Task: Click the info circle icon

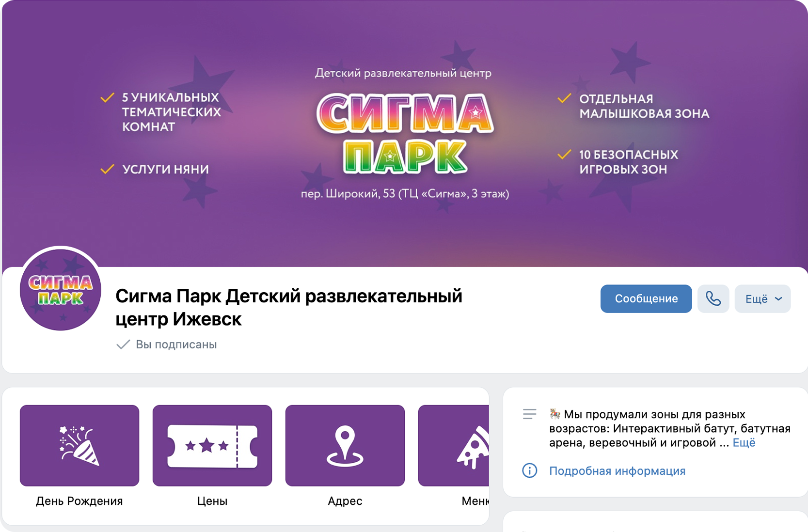Action: [x=529, y=470]
